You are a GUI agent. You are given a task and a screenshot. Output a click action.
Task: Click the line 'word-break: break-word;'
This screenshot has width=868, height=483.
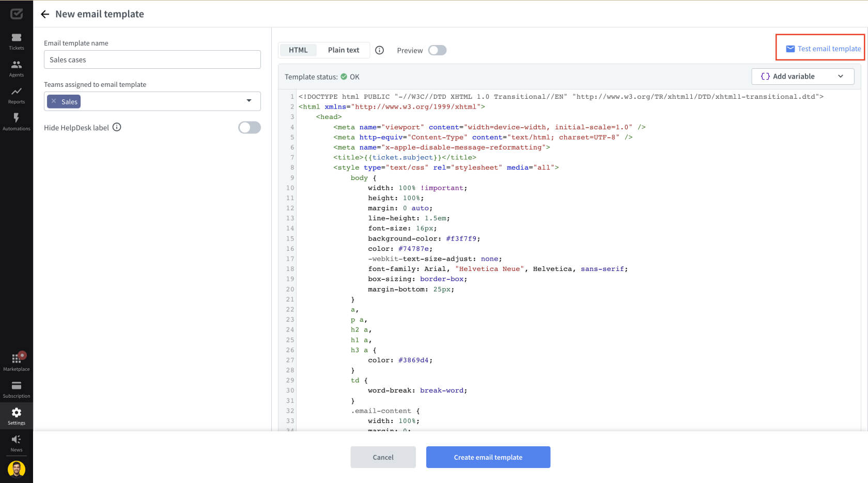tap(417, 391)
